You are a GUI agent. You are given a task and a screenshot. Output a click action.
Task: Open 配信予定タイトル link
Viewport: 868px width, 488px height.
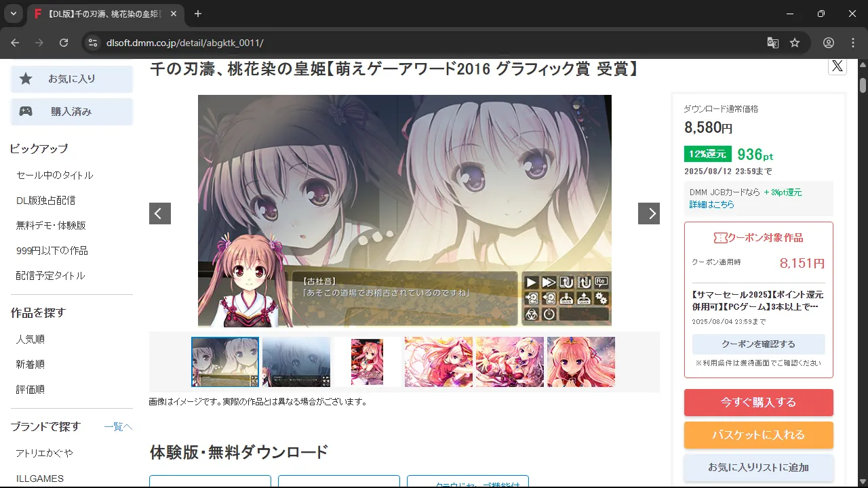51,275
